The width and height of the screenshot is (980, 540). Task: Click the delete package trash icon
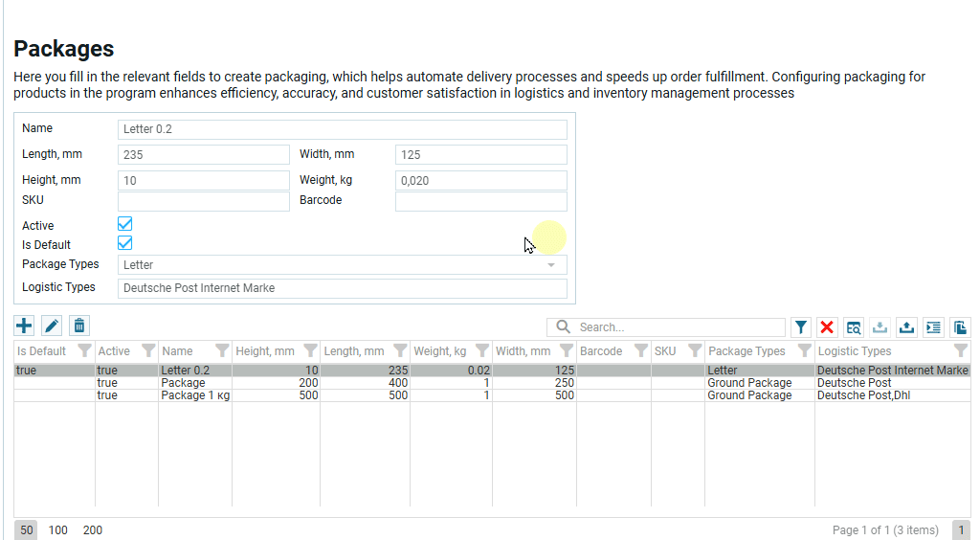coord(79,326)
